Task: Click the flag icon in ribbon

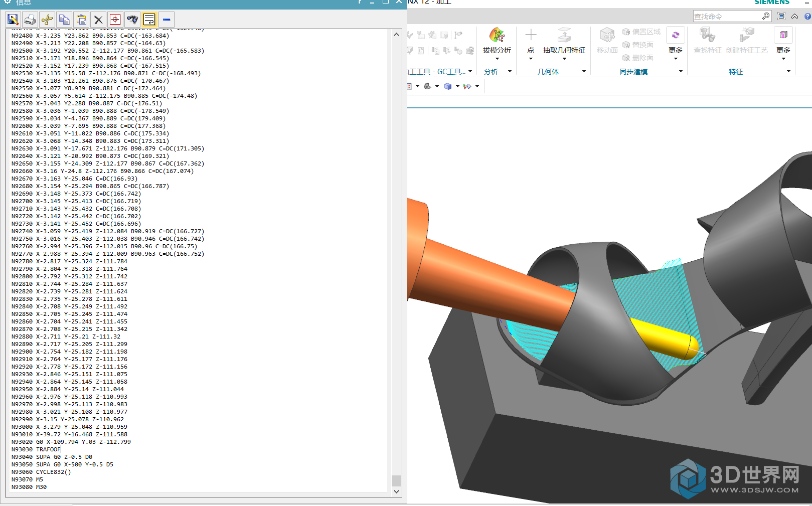Action: click(x=458, y=35)
